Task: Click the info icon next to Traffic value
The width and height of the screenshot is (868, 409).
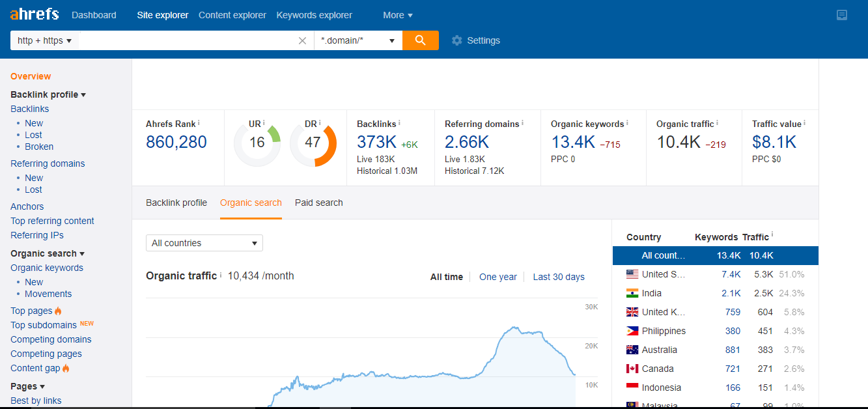Action: click(x=805, y=123)
